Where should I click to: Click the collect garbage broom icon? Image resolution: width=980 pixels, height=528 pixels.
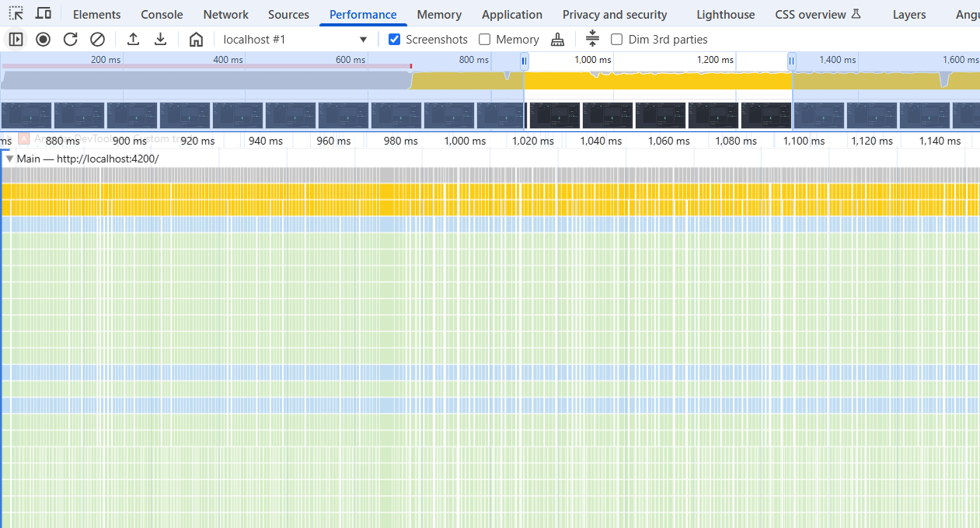tap(557, 39)
